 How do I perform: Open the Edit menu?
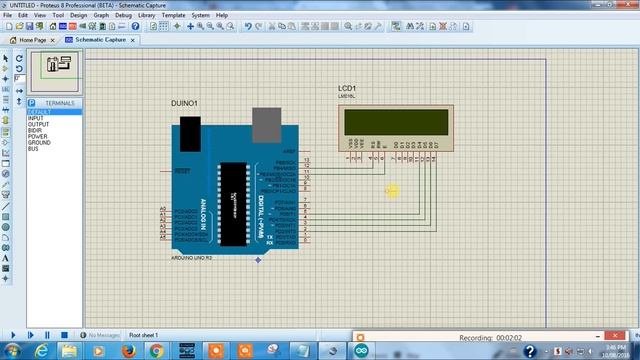(23, 15)
